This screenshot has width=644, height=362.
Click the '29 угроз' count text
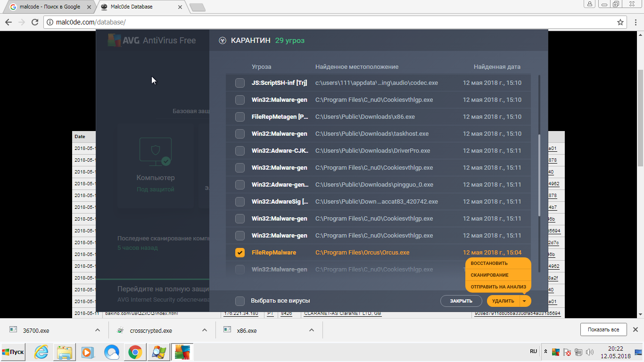290,41
